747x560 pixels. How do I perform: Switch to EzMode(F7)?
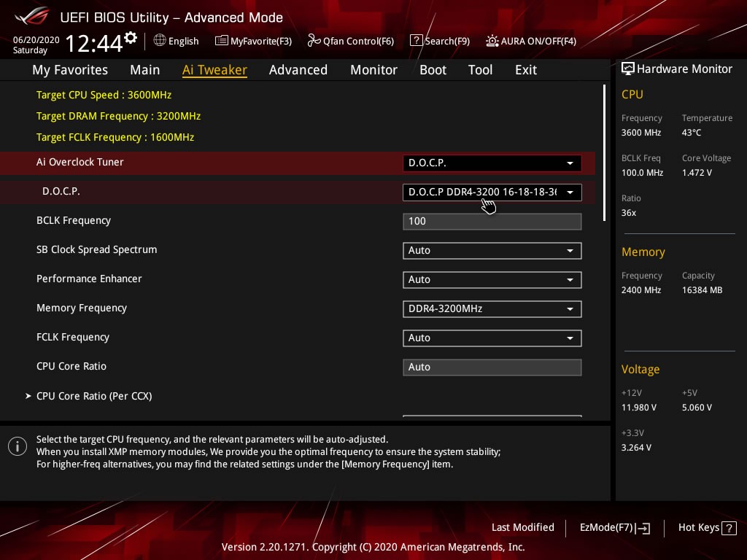point(614,528)
